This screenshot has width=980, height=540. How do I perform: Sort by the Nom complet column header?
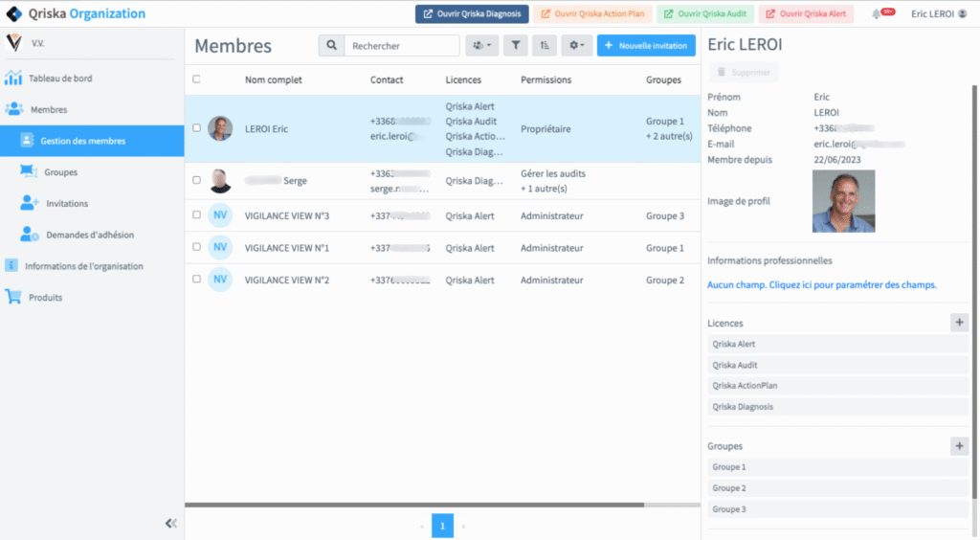click(273, 79)
